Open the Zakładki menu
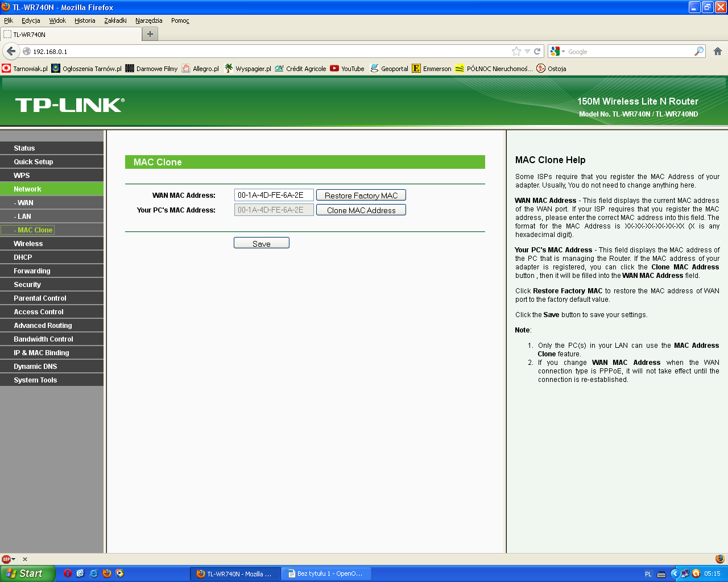728x582 pixels. 115,20
